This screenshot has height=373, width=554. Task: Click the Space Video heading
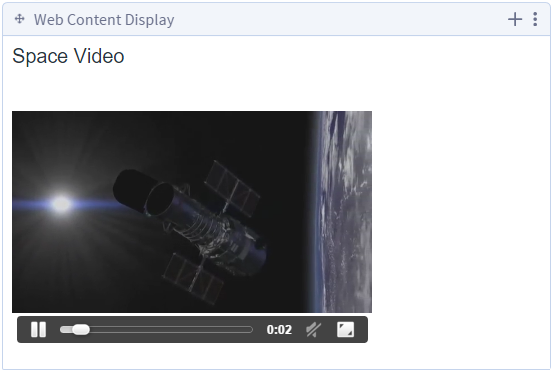[68, 56]
